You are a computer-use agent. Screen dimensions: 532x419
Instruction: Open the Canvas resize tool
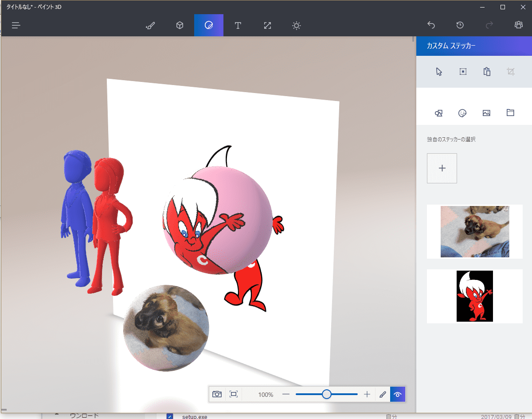click(267, 25)
